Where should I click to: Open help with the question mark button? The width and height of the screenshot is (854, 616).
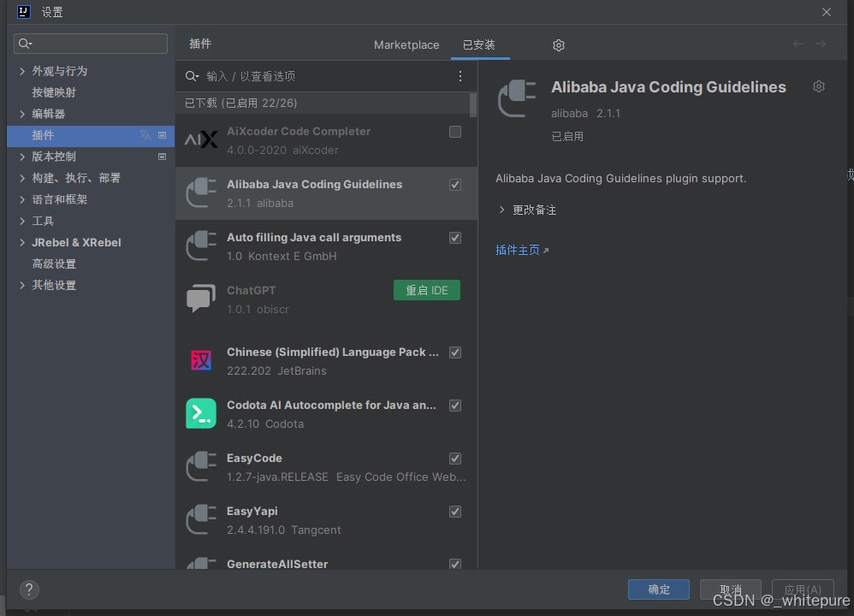[29, 589]
